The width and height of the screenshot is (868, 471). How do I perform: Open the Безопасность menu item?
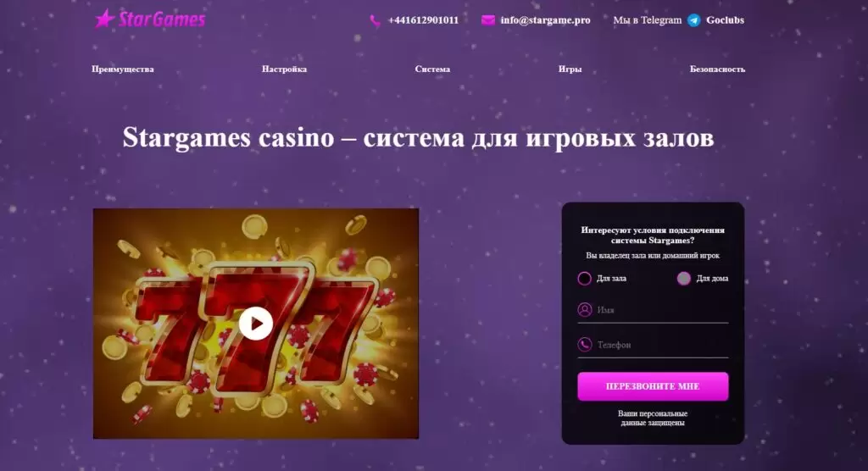[x=717, y=69]
